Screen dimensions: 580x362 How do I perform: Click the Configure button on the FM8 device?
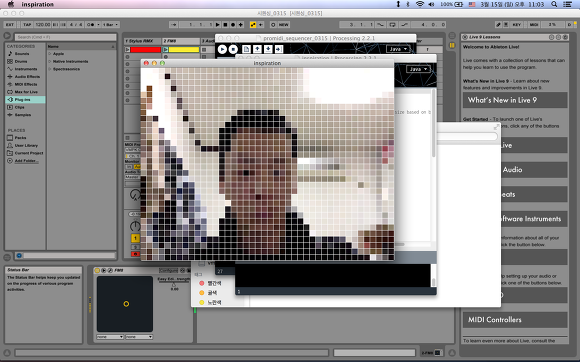tap(169, 270)
